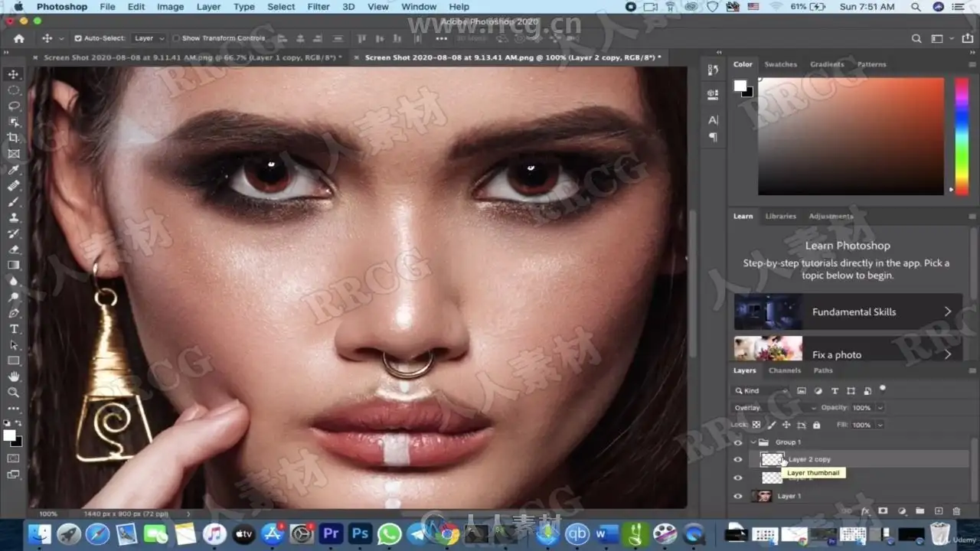The width and height of the screenshot is (980, 551).
Task: Click the zoom percentage field in status bar
Action: click(x=48, y=514)
